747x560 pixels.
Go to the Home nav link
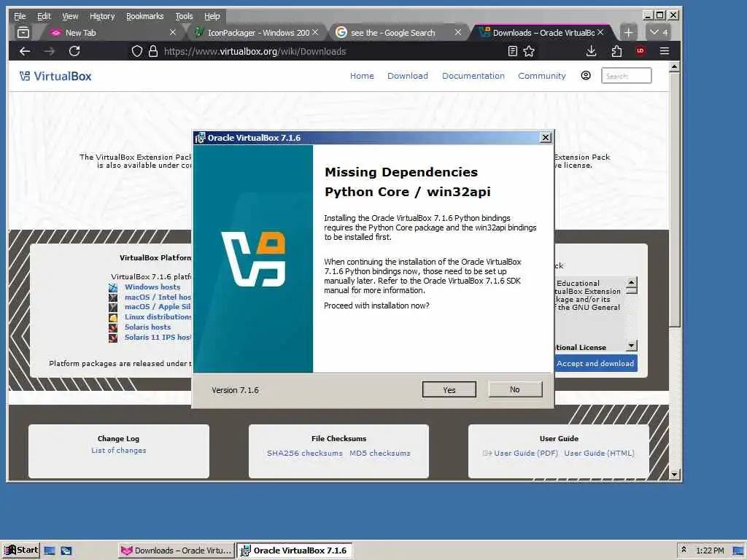(x=362, y=76)
